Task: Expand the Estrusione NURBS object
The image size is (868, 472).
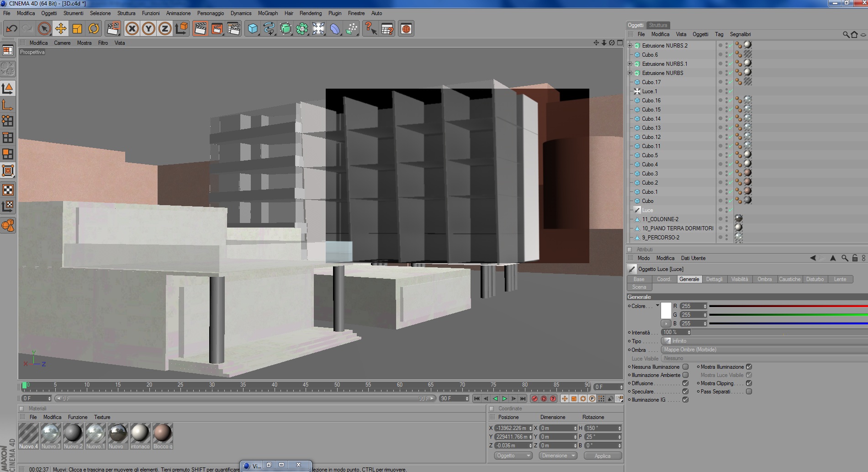Action: [630, 73]
